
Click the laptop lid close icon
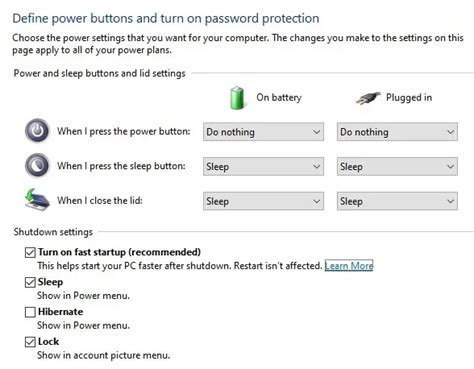pyautogui.click(x=37, y=200)
